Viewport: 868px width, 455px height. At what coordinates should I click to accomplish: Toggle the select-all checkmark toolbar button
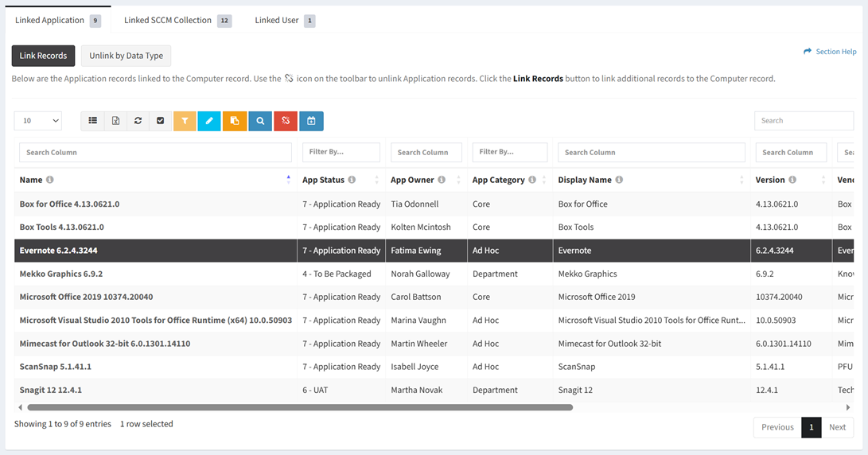click(x=160, y=121)
